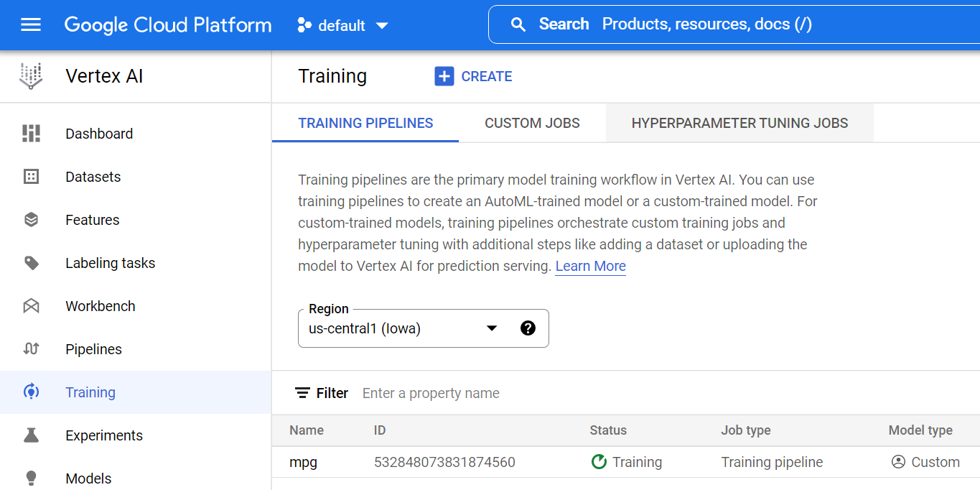980x490 pixels.
Task: Click the Status column header
Action: (x=608, y=430)
